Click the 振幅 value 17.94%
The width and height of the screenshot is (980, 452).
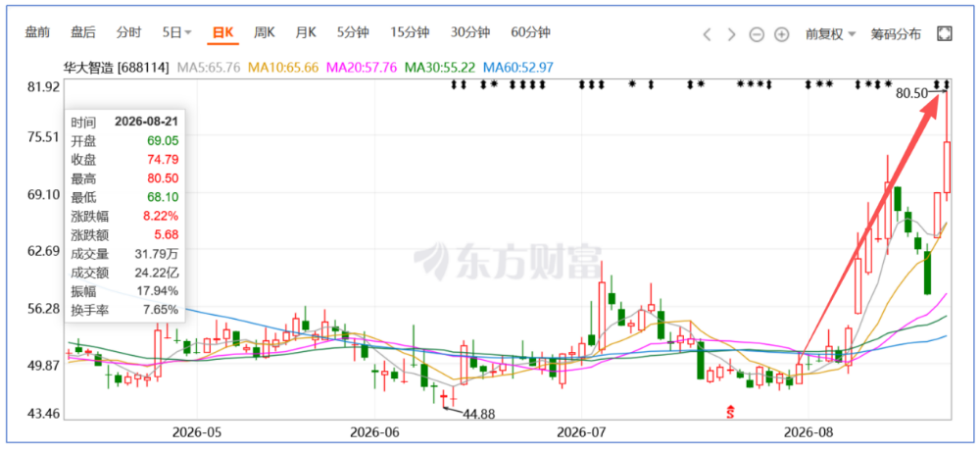point(158,291)
